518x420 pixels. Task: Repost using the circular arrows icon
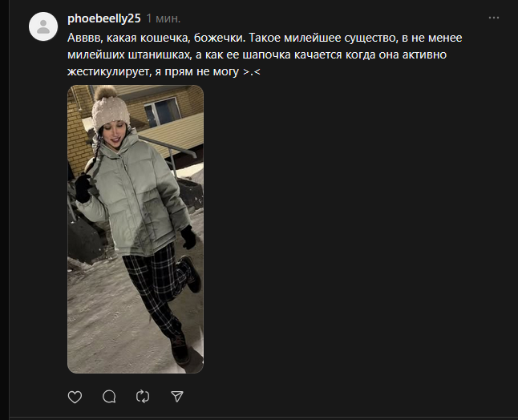pos(143,397)
